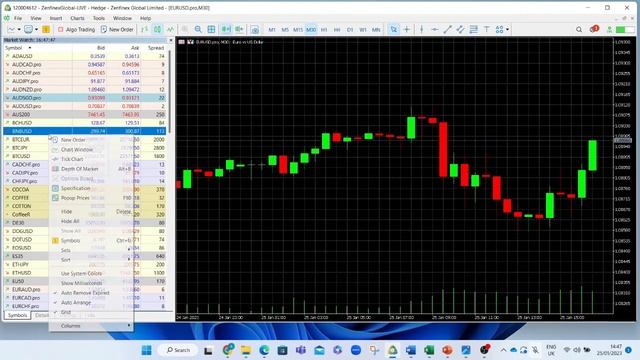The height and width of the screenshot is (360, 640).
Task: Select the text label tool
Action: coord(487,29)
